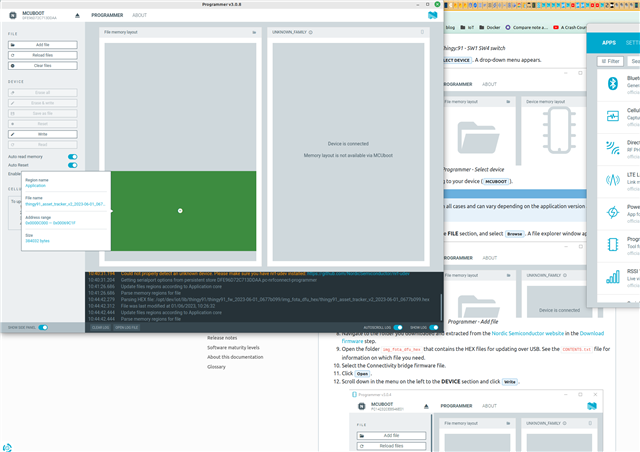Image resolution: width=640 pixels, height=452 pixels.
Task: Toggle Auto read memory switch
Action: (x=73, y=157)
